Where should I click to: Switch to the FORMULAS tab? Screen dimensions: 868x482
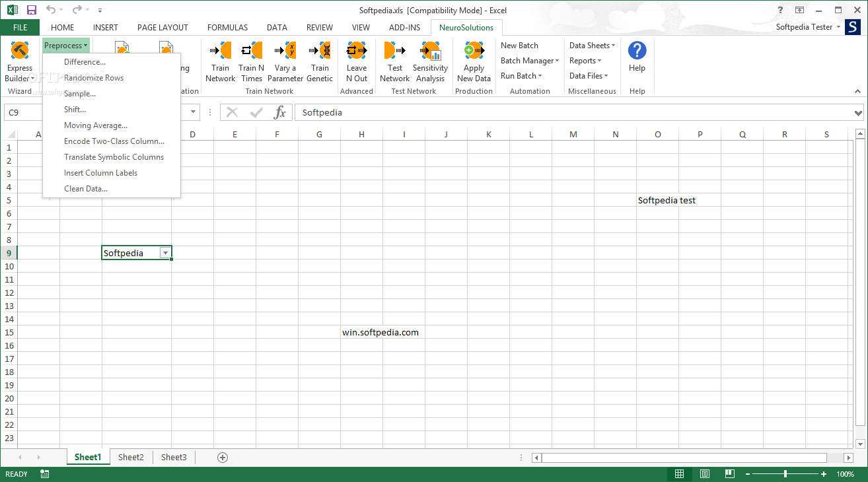point(227,28)
